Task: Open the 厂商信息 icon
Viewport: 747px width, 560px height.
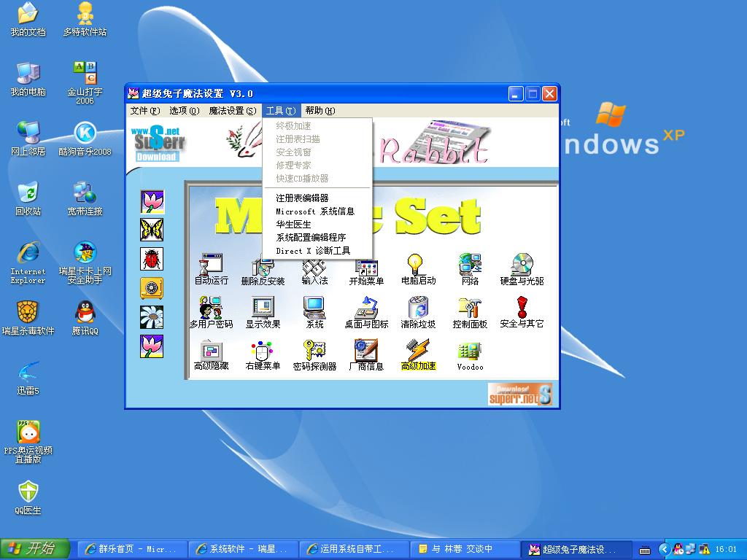Action: pyautogui.click(x=366, y=355)
